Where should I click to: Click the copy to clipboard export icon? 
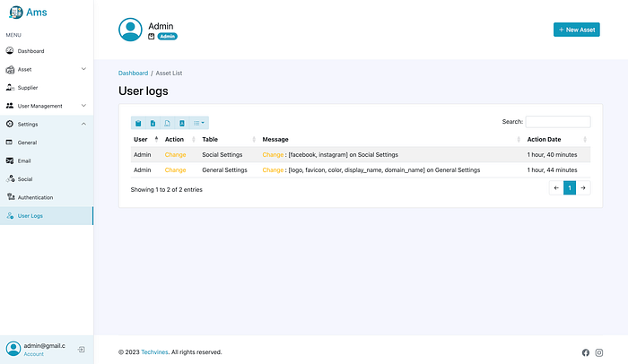[138, 123]
